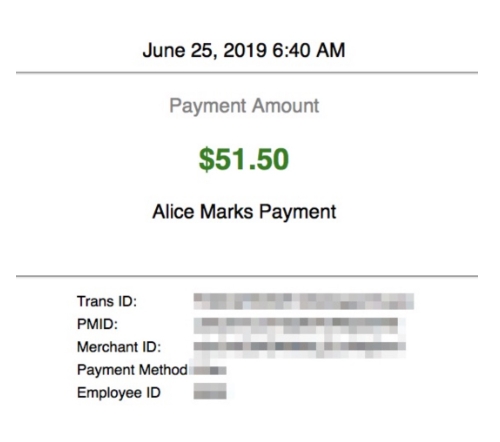
Task: Click the blurred PMID value
Action: (300, 326)
